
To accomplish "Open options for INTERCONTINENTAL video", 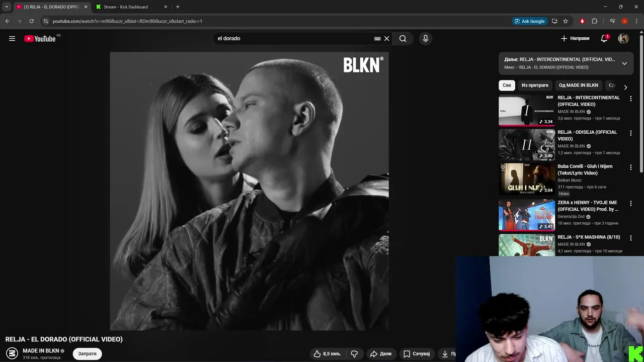I will coord(631,99).
